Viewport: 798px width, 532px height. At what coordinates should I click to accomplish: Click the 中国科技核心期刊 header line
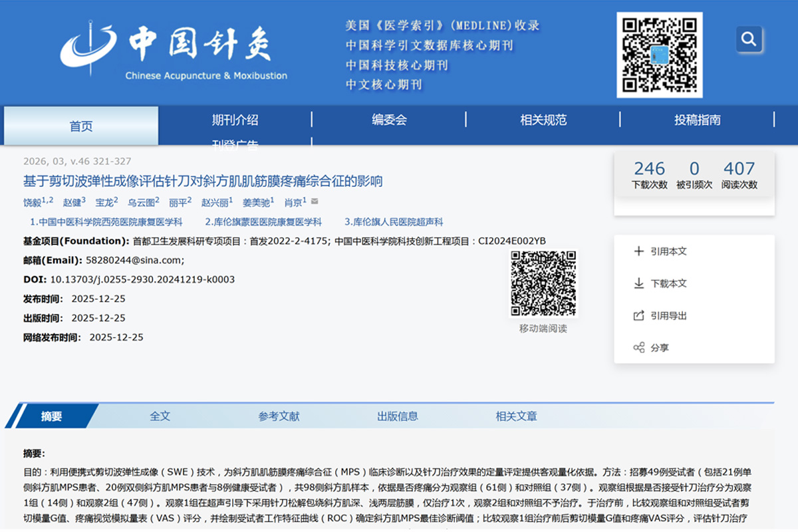point(397,65)
